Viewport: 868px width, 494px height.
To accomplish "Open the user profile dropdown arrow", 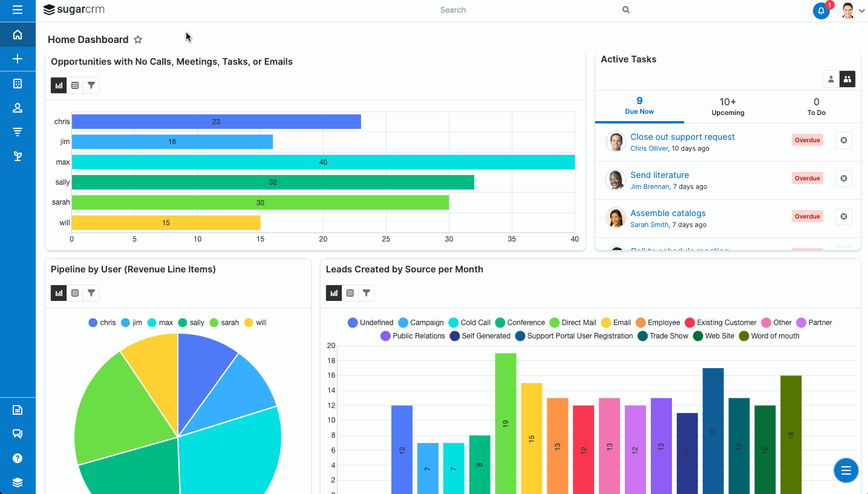I will click(861, 10).
